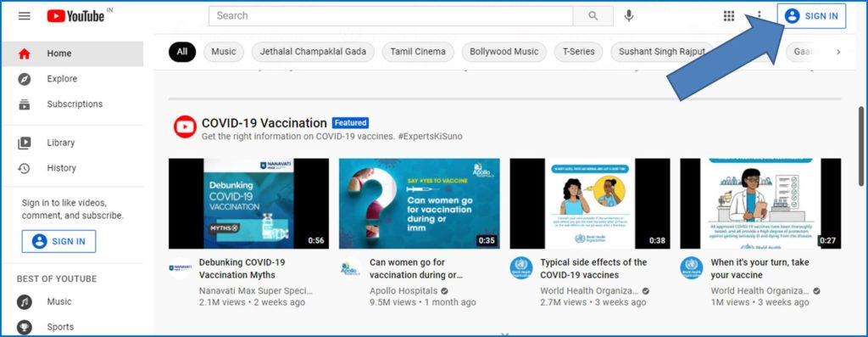868x337 pixels.
Task: Click the search magnifier button
Action: click(x=593, y=16)
